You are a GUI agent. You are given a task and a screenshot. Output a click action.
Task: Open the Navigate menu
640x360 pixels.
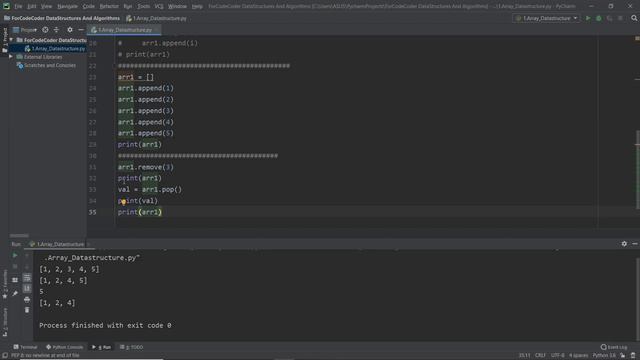(x=67, y=7)
